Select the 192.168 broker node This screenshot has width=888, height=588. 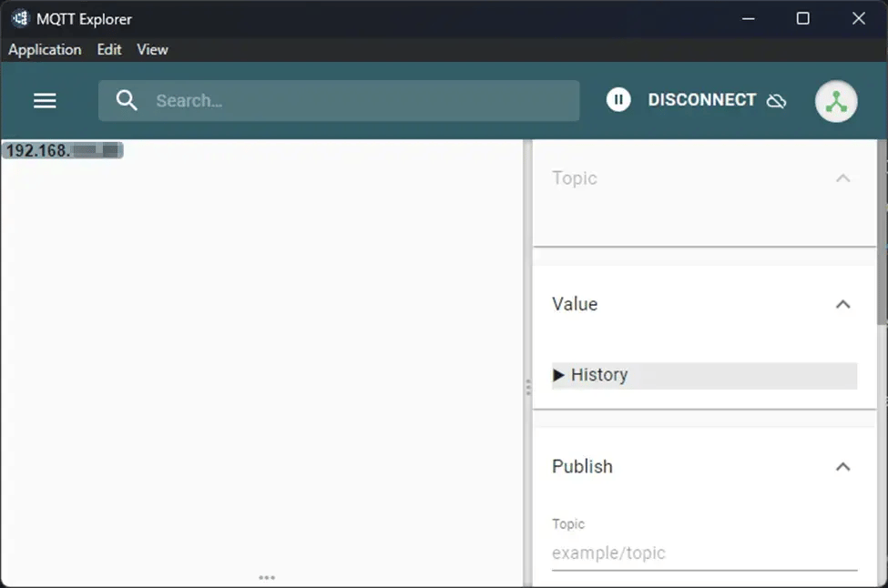(x=63, y=150)
